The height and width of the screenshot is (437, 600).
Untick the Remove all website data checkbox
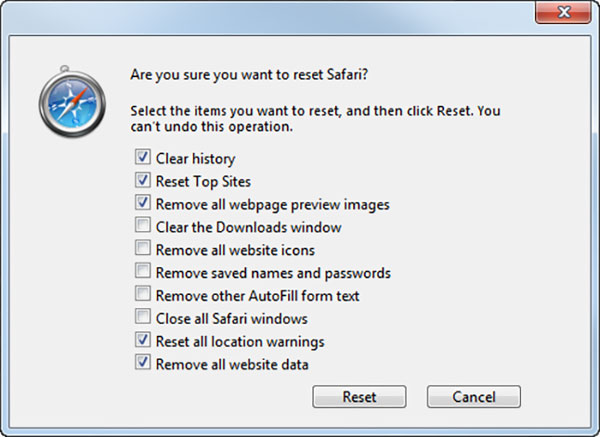142,365
